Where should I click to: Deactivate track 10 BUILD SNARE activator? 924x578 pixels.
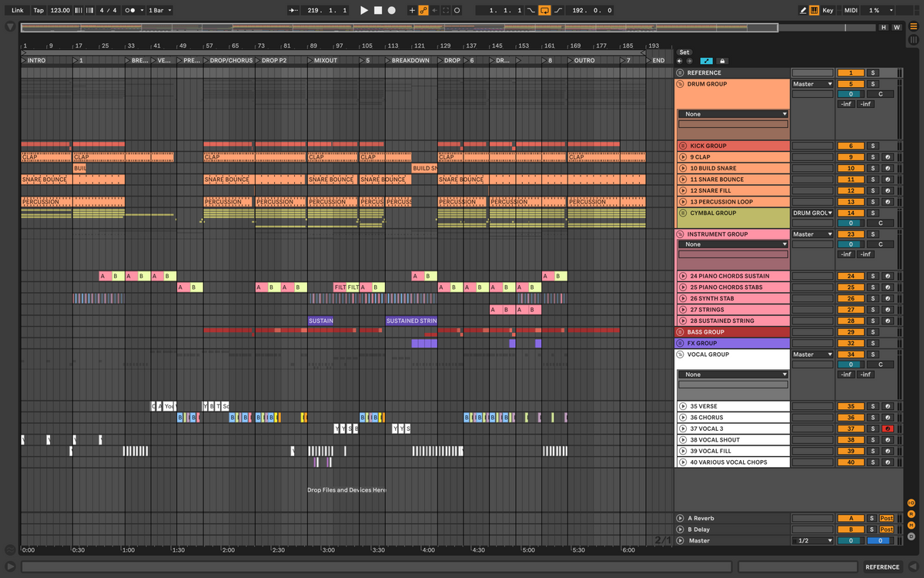(851, 168)
